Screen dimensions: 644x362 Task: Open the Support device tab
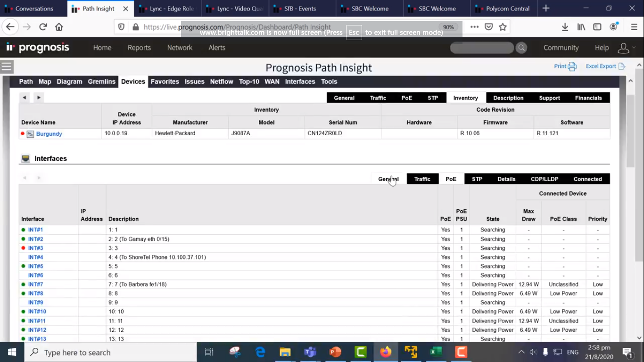549,98
